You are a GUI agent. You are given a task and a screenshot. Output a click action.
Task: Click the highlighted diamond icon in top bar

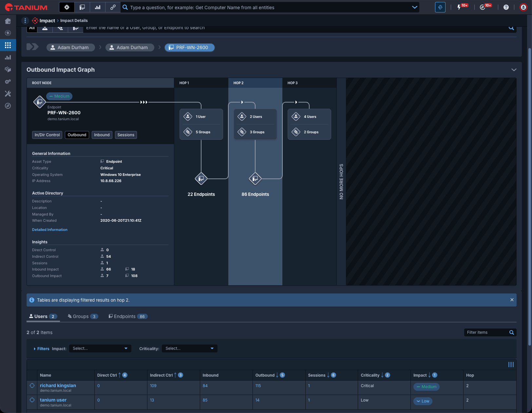point(440,7)
